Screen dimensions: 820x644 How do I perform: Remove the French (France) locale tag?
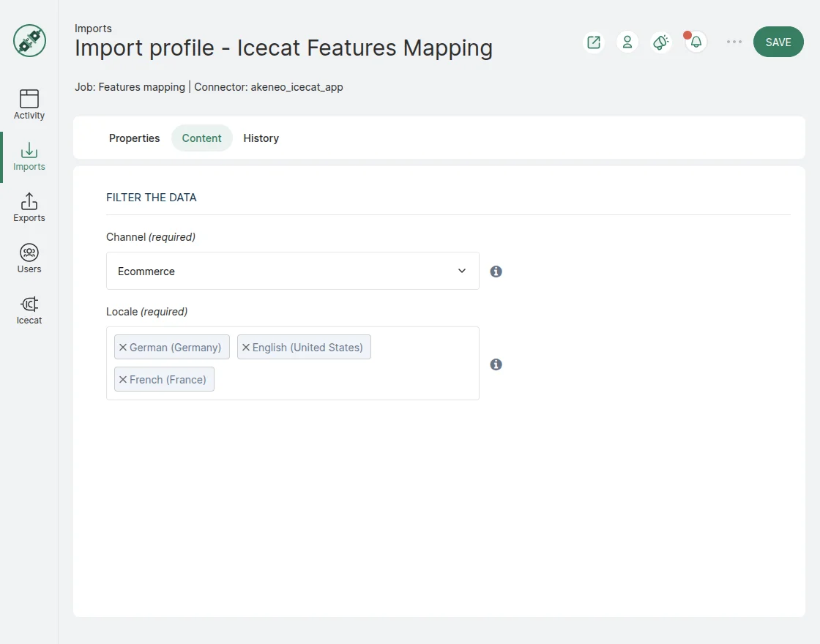coord(122,379)
